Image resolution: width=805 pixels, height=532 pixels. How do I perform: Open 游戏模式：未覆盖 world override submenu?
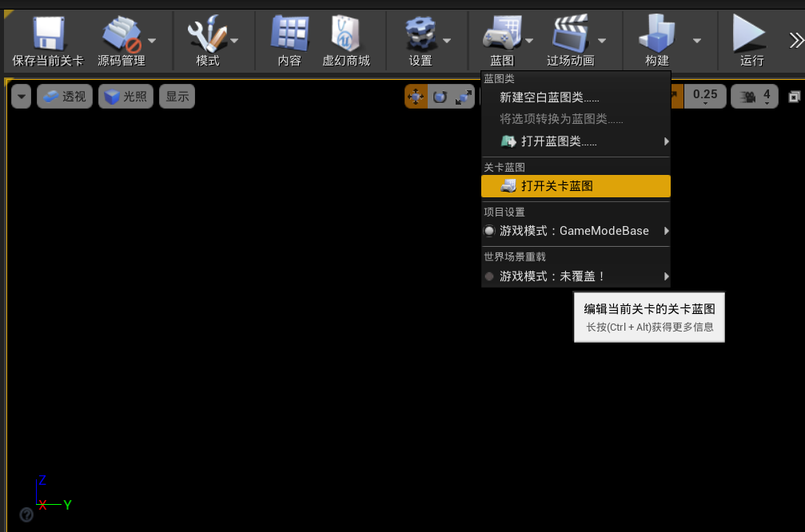(576, 276)
